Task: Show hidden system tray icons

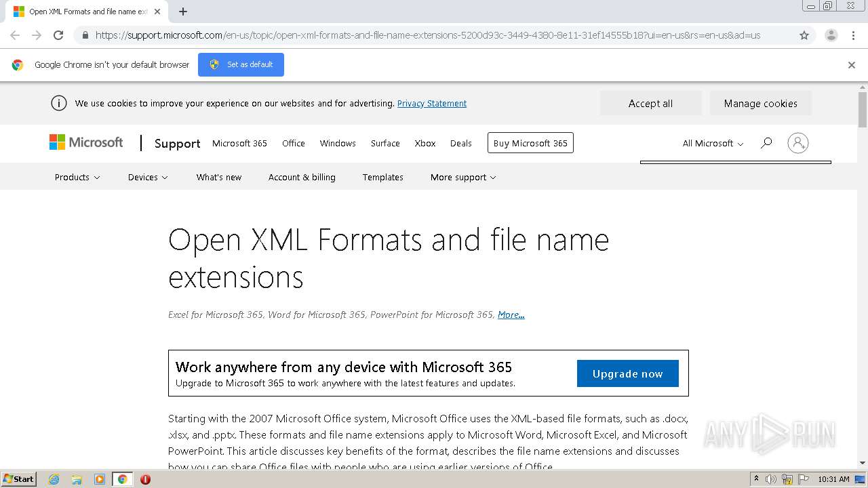Action: click(x=756, y=479)
